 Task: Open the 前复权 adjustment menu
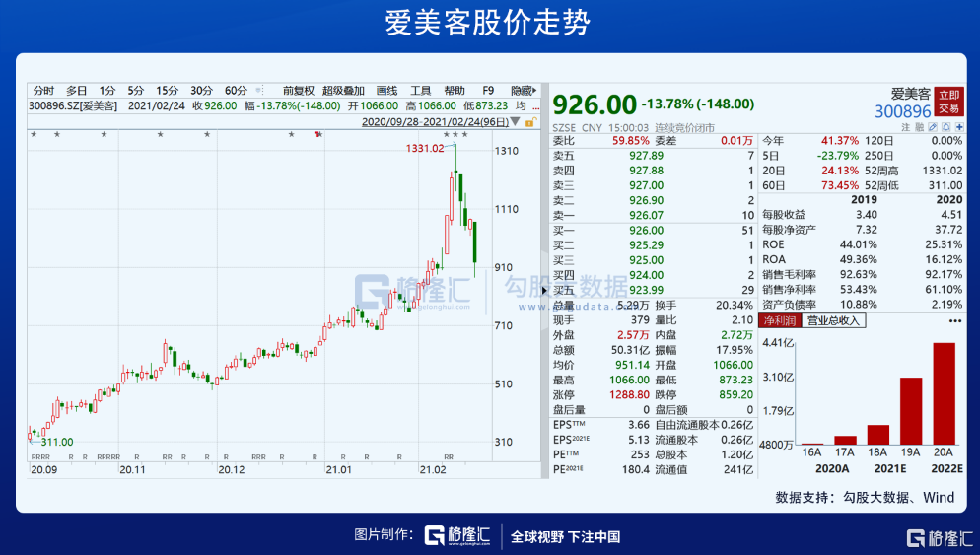[298, 91]
